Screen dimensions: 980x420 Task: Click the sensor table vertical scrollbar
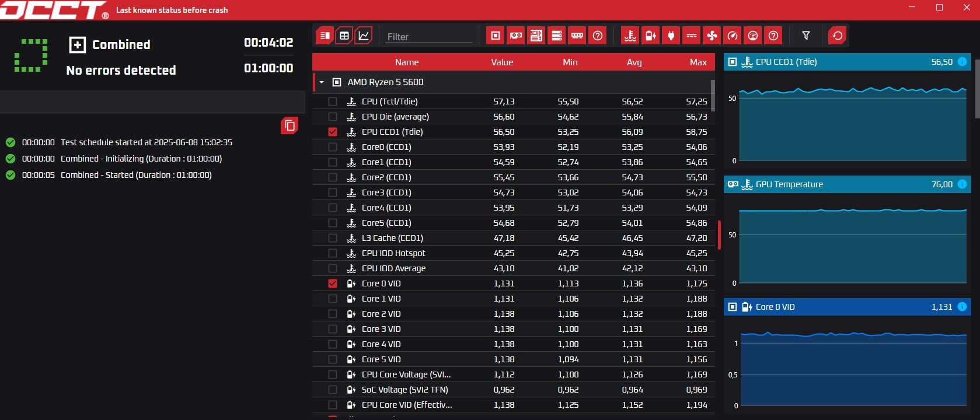[x=713, y=96]
